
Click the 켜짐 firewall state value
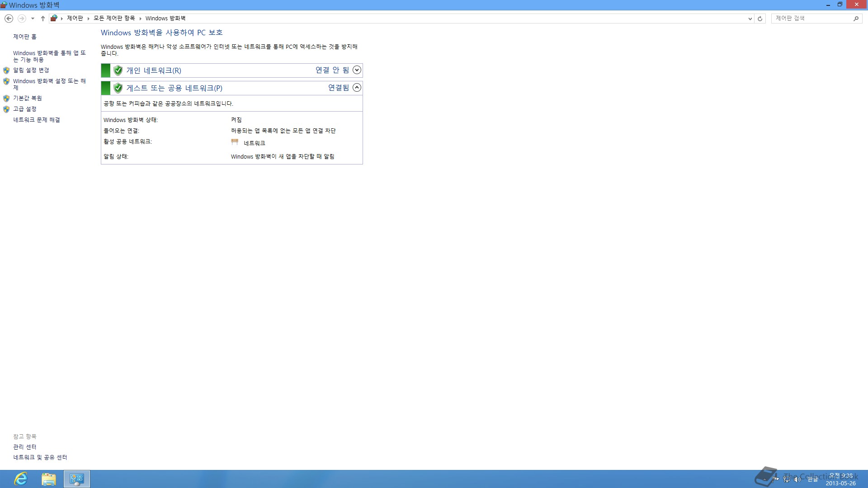(236, 120)
